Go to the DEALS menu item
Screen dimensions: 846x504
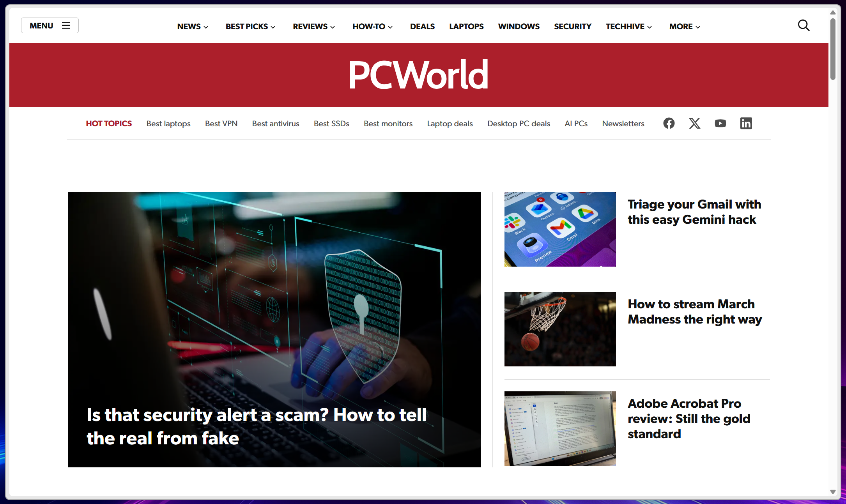point(422,27)
